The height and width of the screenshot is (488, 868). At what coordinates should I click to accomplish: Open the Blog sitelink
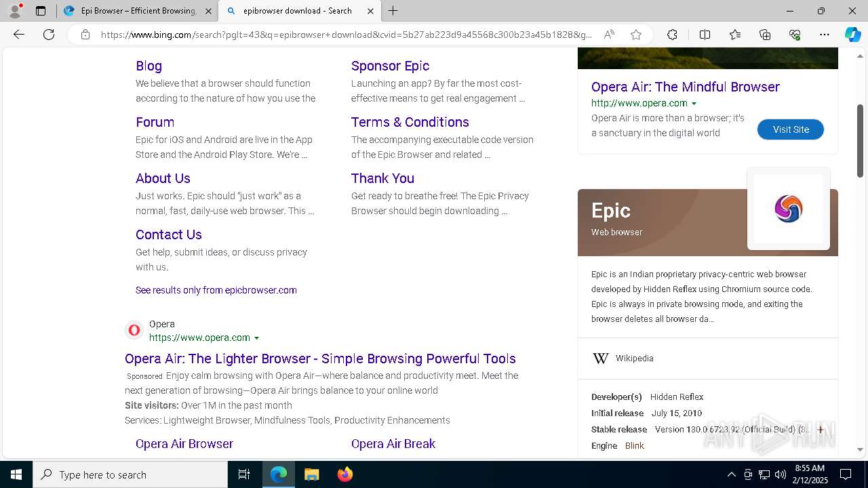pos(149,66)
